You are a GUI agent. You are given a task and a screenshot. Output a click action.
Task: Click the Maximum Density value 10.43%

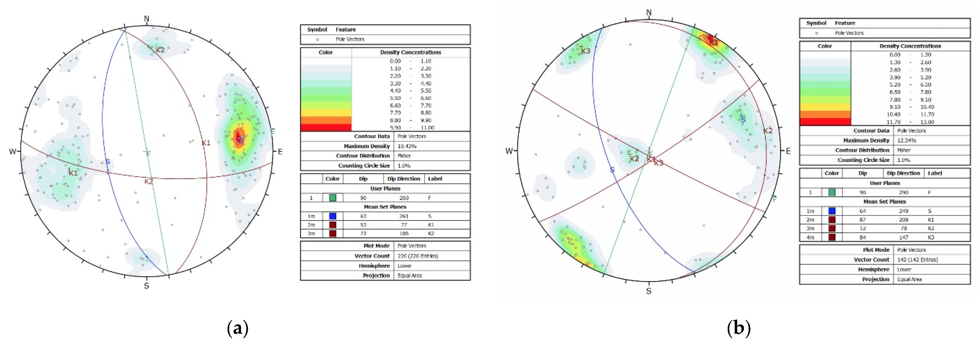tap(407, 146)
